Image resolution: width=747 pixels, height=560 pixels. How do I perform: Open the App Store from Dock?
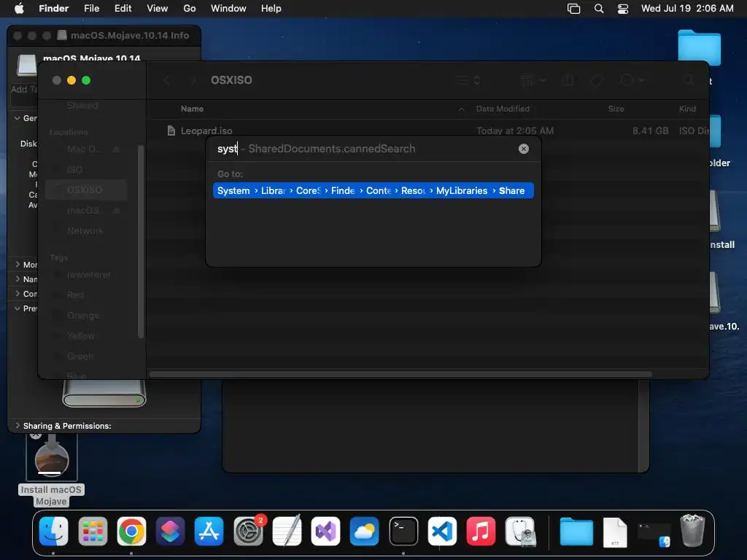pyautogui.click(x=209, y=531)
